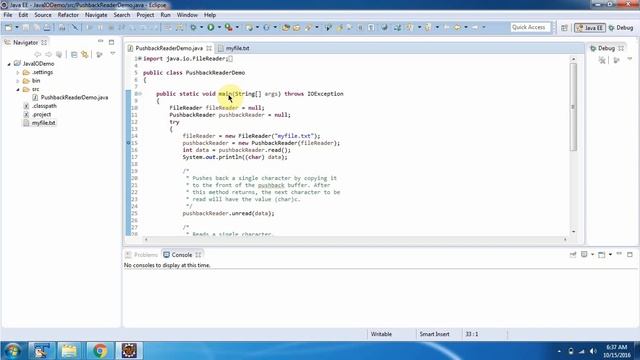Click the Writable status bar entry
The width and height of the screenshot is (640, 360).
click(x=381, y=334)
